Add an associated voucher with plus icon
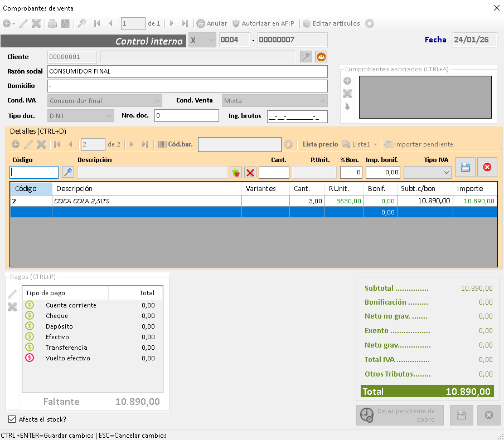The height and width of the screenshot is (440, 504). pos(347,81)
